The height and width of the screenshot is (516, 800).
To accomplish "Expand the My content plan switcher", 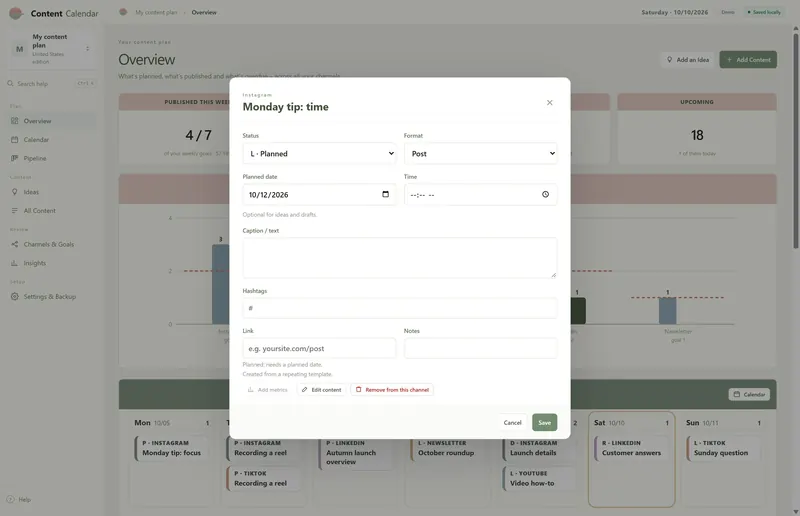I will 52,49.
